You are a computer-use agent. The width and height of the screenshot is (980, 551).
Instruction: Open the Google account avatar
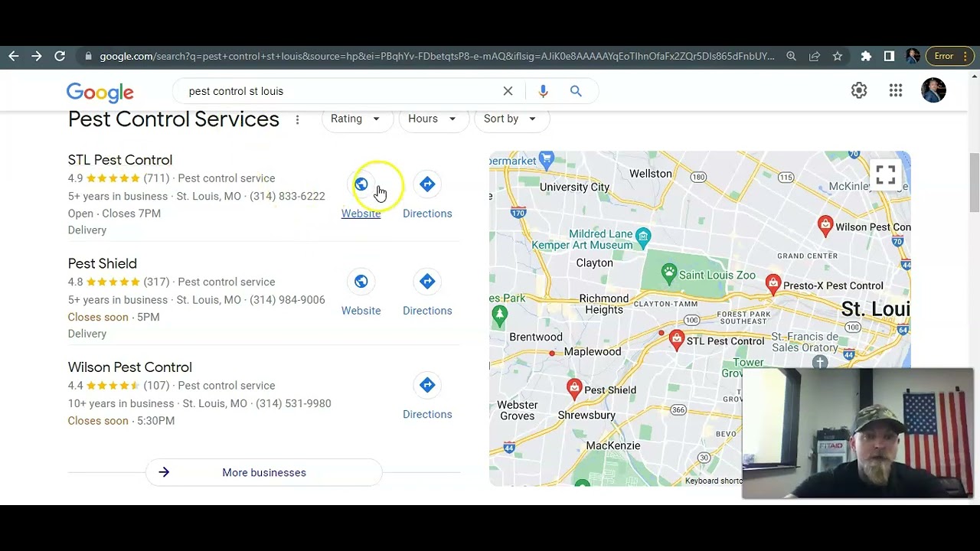click(933, 90)
